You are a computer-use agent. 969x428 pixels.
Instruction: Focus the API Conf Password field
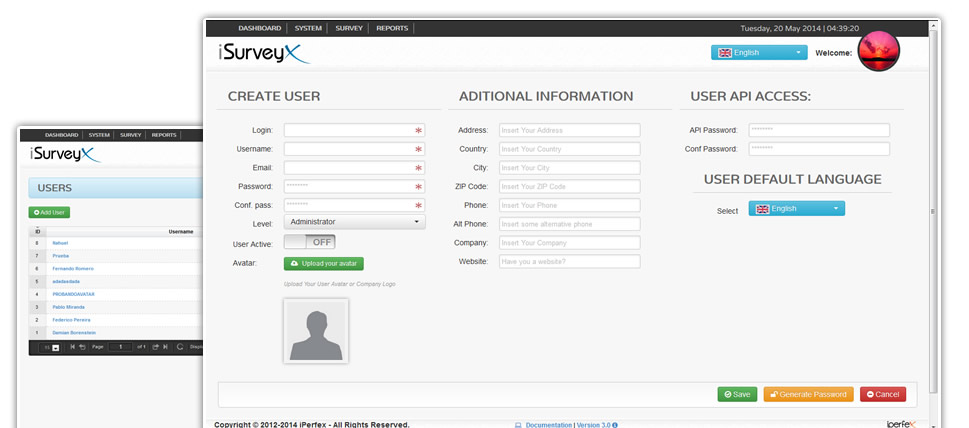pyautogui.click(x=819, y=149)
